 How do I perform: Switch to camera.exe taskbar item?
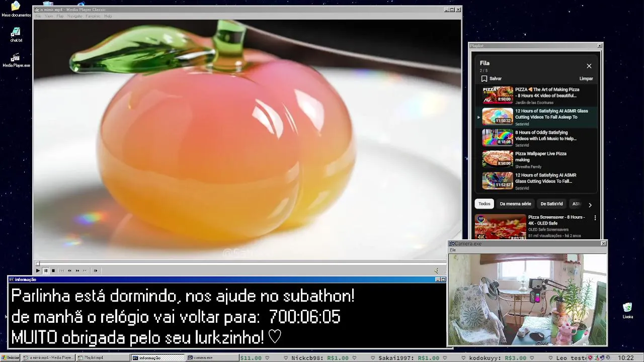point(211,357)
